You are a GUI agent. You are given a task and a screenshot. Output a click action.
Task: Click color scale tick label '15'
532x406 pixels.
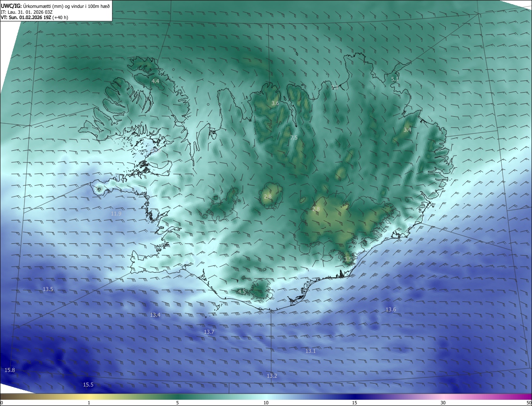click(355, 403)
